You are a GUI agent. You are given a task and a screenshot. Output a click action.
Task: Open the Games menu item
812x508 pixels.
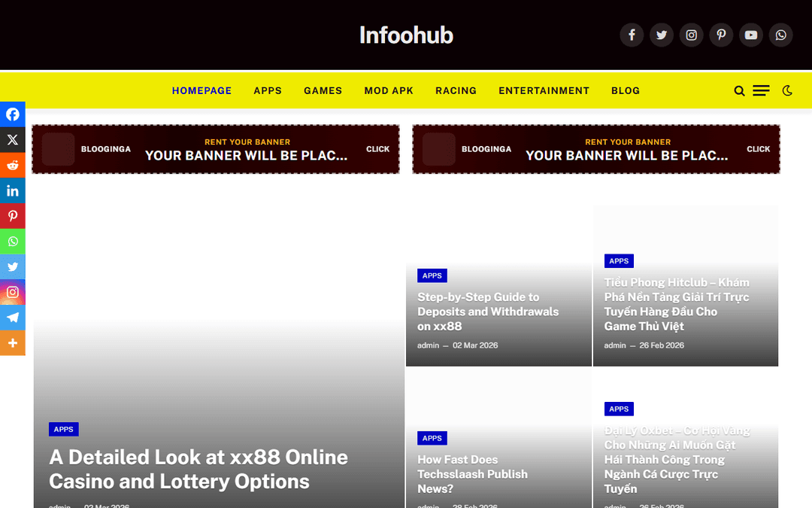[323, 91]
